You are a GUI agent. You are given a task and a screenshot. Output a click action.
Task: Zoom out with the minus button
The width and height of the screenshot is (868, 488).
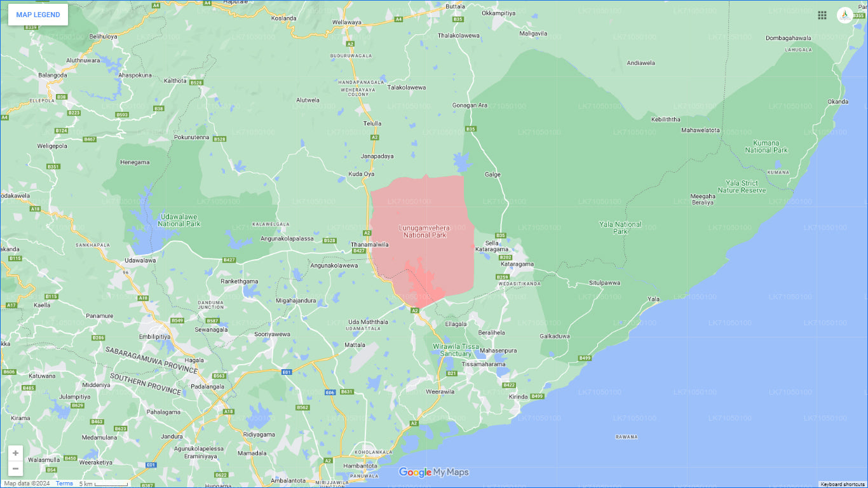click(x=15, y=469)
